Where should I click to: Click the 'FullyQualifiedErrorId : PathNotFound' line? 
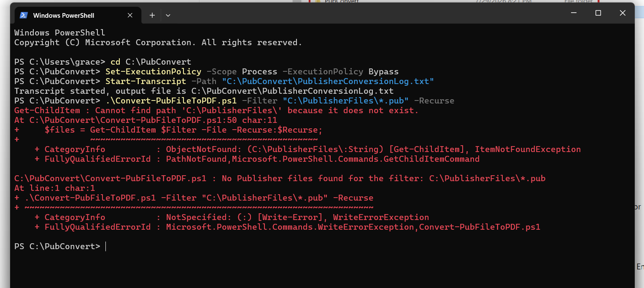point(257,159)
